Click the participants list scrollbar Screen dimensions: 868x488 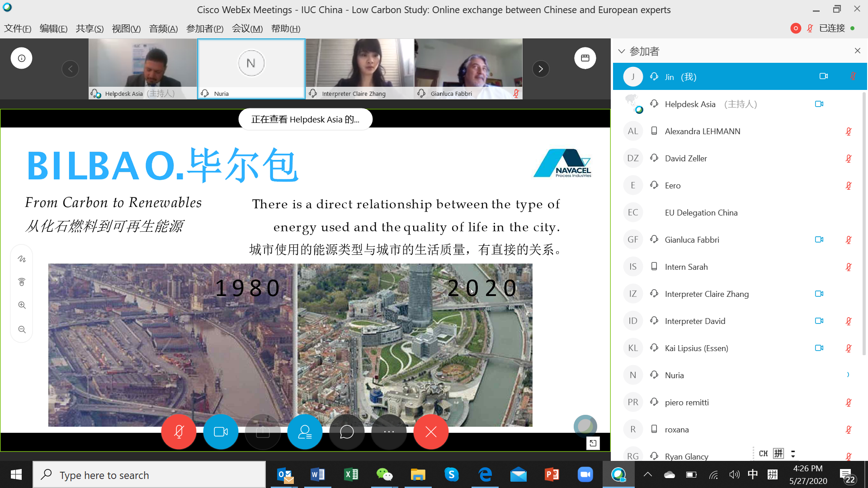864,226
